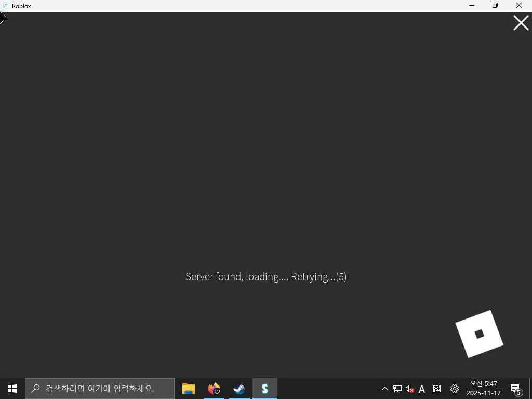Switch the Korean Hangul input indicator

pyautogui.click(x=436, y=389)
